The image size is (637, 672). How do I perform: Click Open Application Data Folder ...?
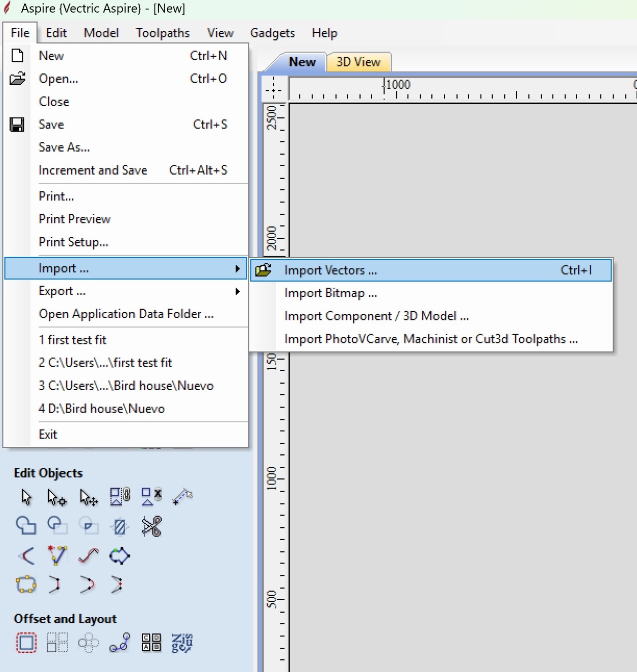[126, 314]
